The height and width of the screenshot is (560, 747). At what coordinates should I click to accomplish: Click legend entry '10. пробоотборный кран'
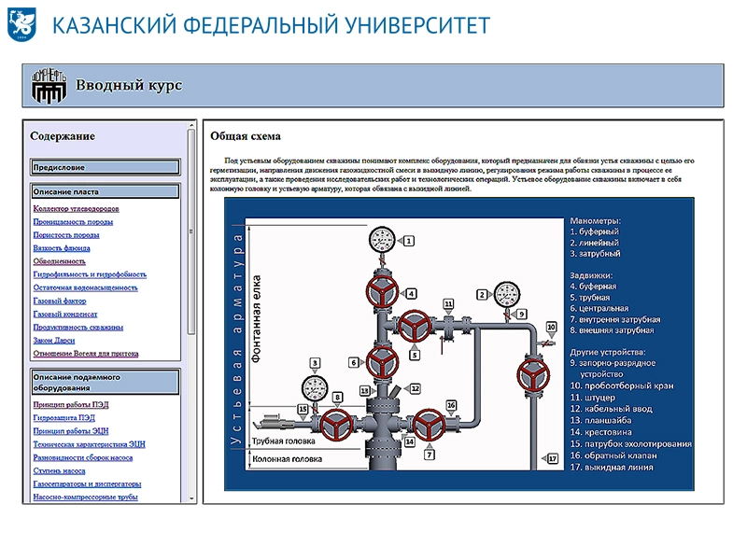pos(622,385)
